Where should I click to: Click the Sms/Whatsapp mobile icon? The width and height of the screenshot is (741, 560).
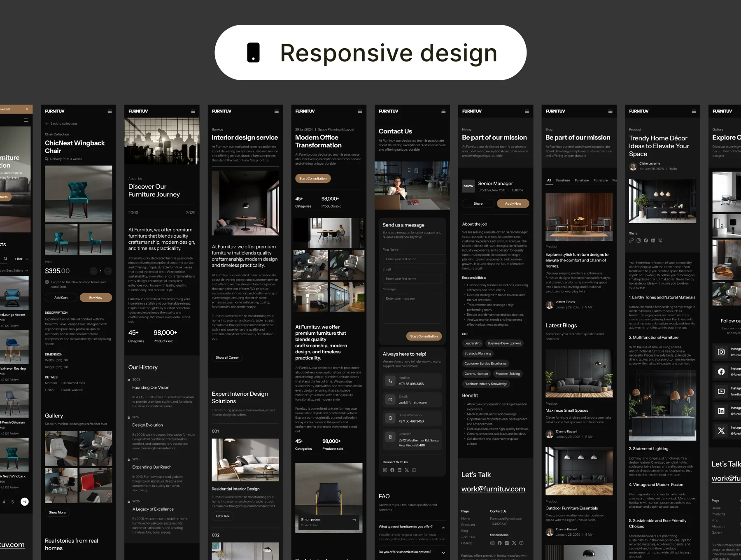[390, 418]
